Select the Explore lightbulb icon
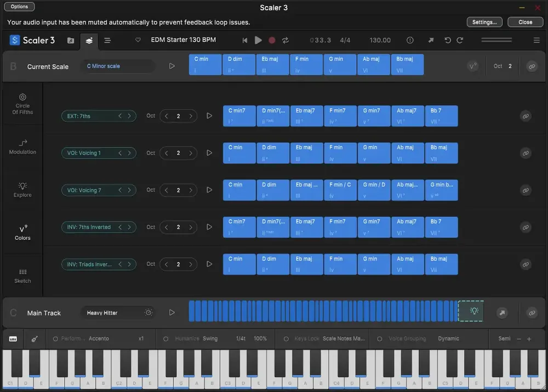The width and height of the screenshot is (548, 392). point(22,190)
